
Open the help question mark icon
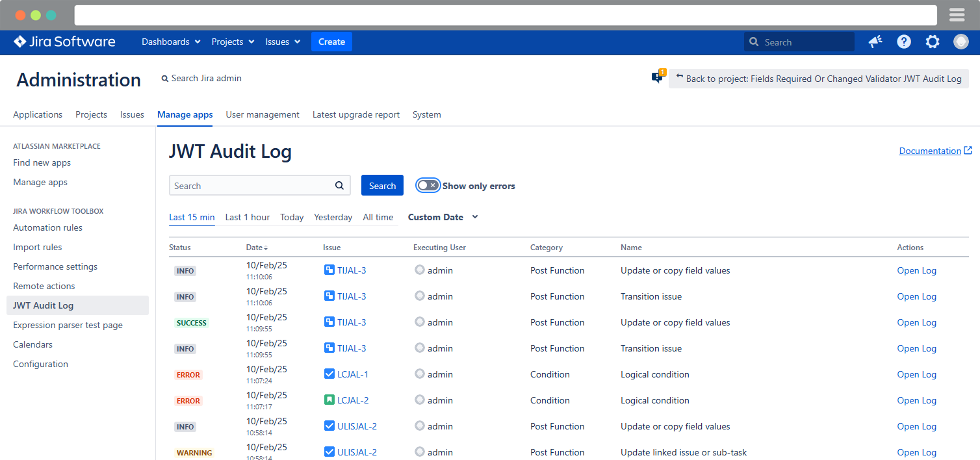click(904, 42)
